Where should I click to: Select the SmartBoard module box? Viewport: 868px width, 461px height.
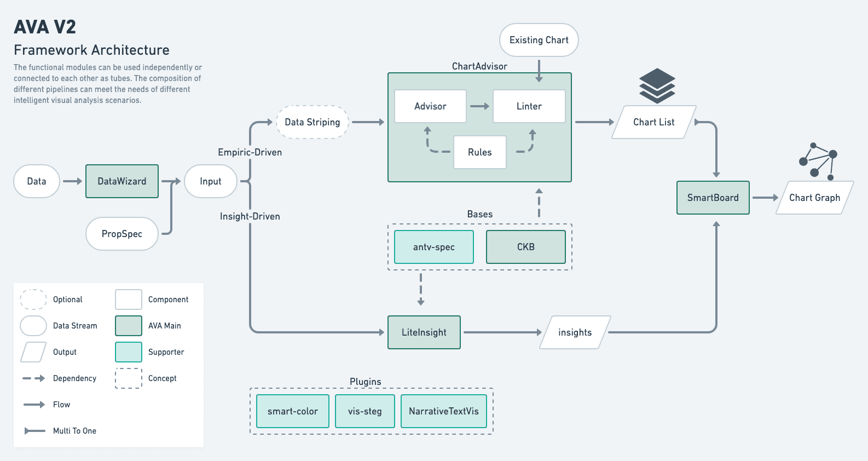(x=713, y=198)
